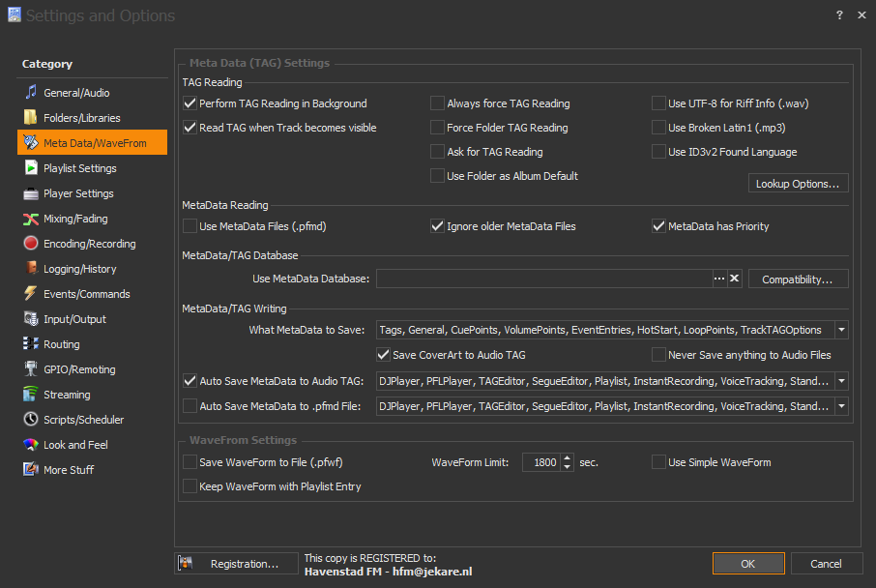Go to Mixing/Fading settings

coord(92,219)
